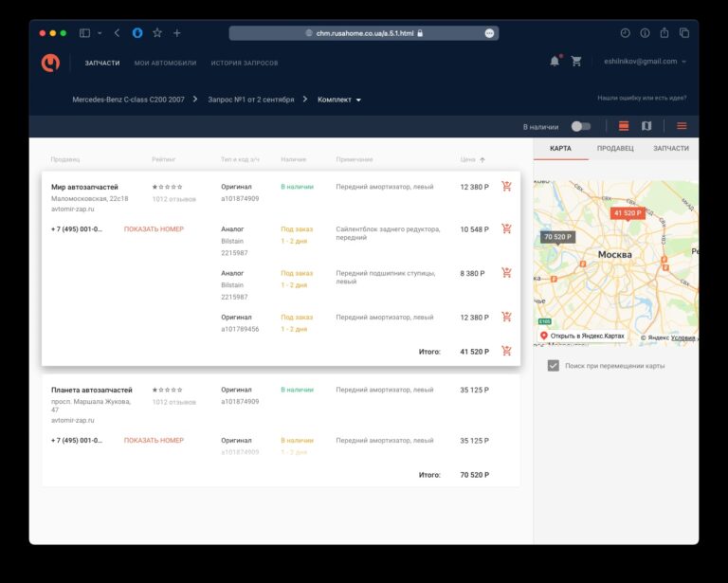The image size is (728, 583).
Task: Open the notifications bell
Action: pos(555,61)
